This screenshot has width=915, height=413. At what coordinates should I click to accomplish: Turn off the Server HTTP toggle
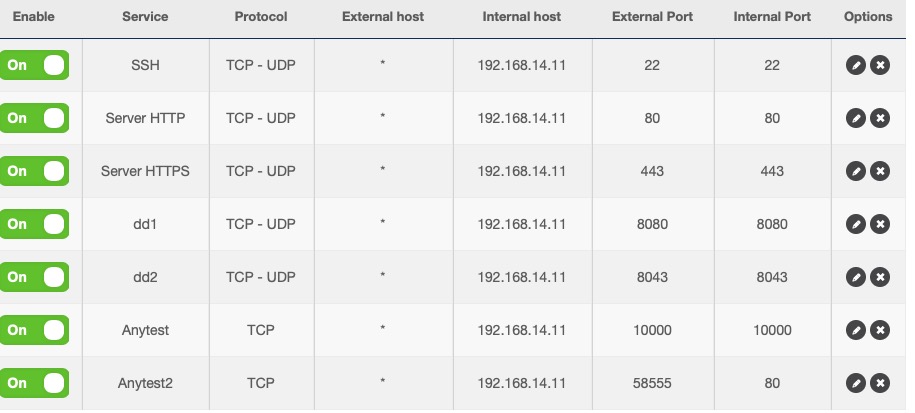point(34,118)
